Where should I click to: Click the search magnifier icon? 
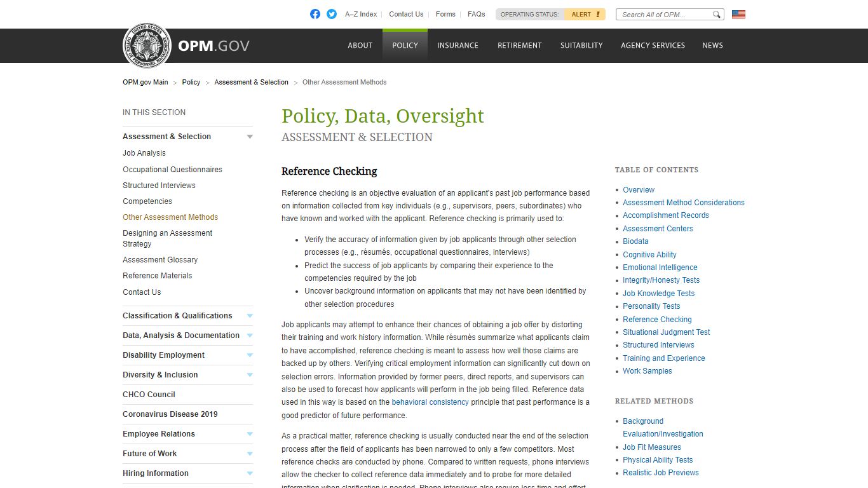tap(716, 15)
